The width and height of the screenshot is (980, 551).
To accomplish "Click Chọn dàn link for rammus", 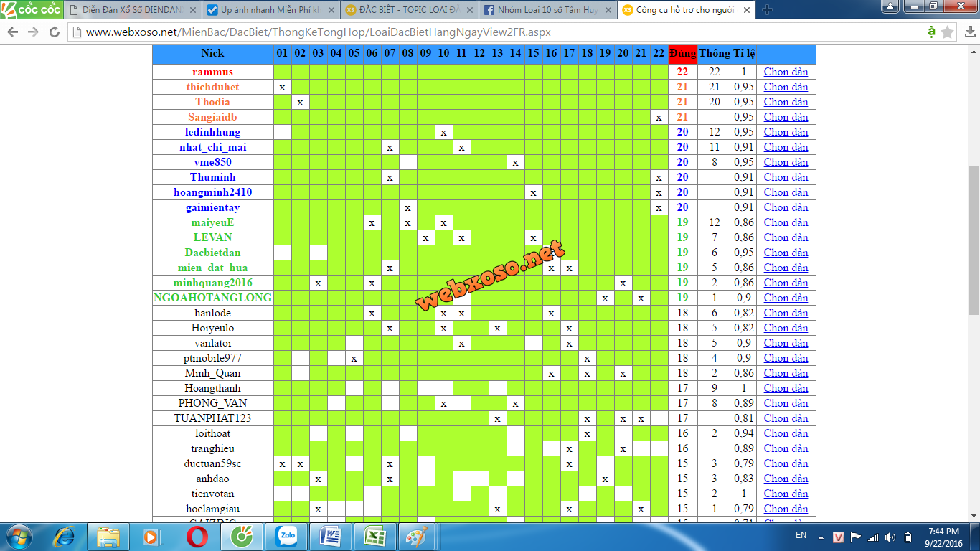I will 786,72.
